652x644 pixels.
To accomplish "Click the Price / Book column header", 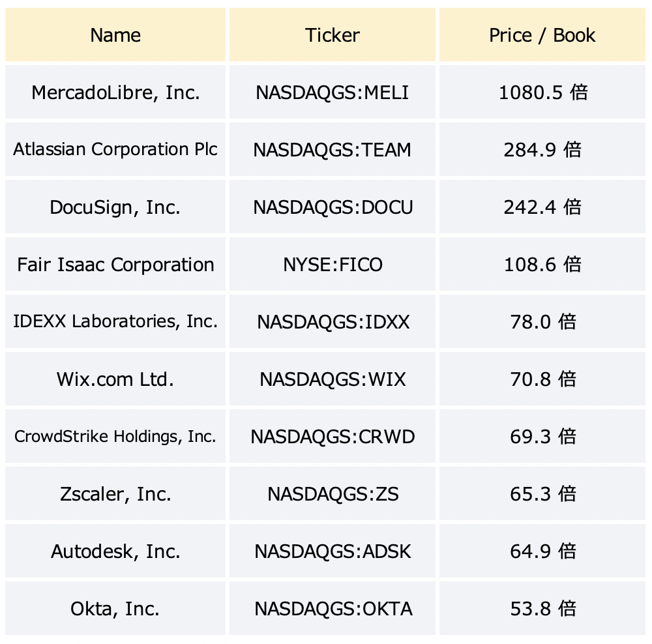I will (x=542, y=35).
